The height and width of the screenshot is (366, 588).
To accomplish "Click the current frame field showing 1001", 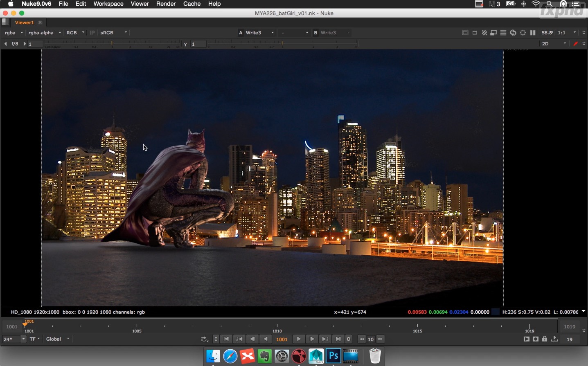I will [x=282, y=339].
